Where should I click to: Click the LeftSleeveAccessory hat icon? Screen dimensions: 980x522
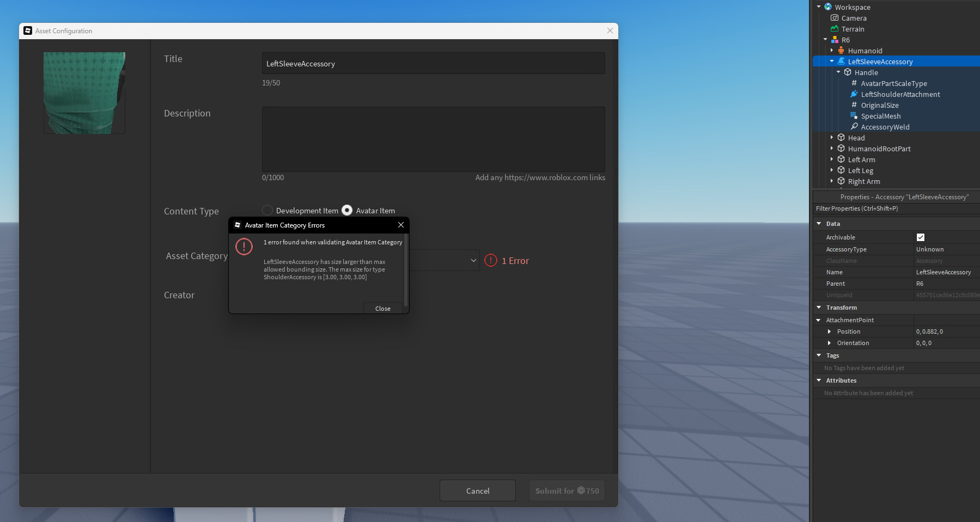click(x=841, y=62)
